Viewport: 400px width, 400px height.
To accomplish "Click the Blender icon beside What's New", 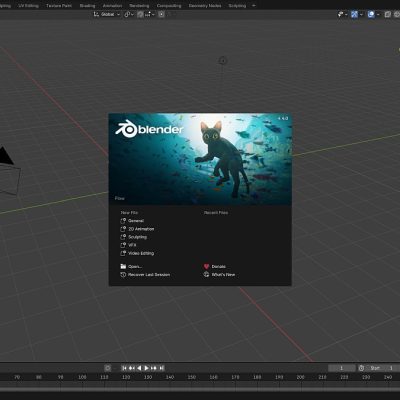I will 206,275.
